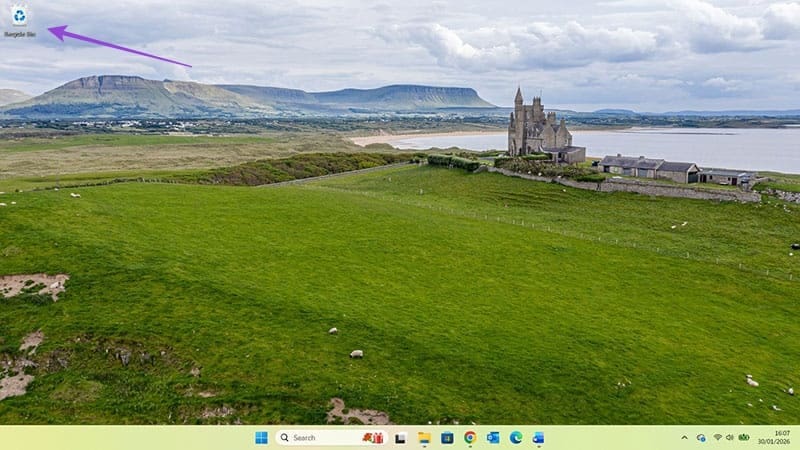The width and height of the screenshot is (800, 450).
Task: Open Task View from the taskbar
Action: point(401,438)
